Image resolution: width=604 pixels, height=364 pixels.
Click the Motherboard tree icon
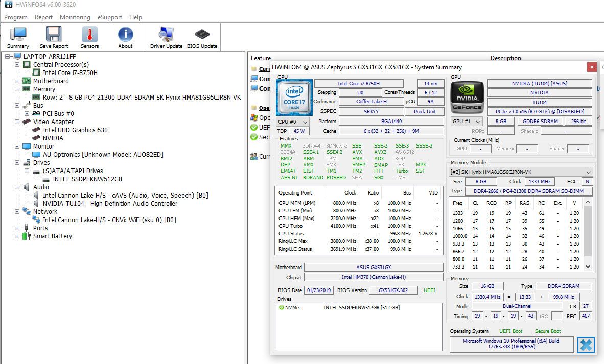[27, 81]
